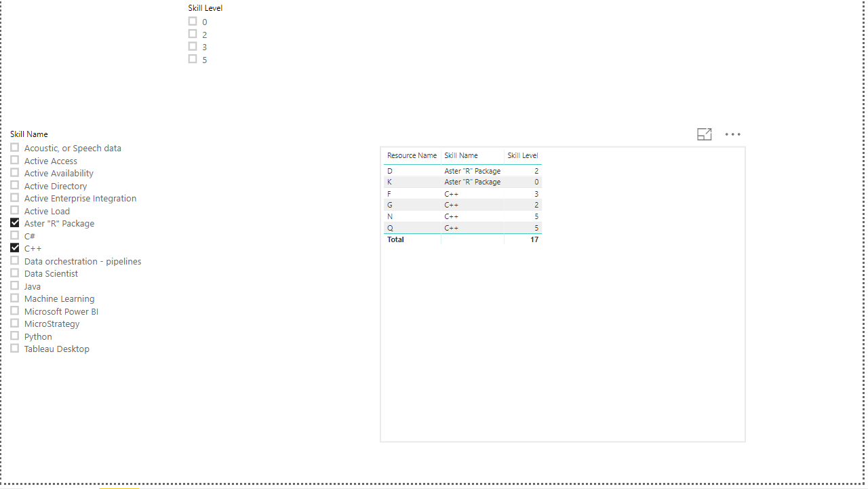The image size is (868, 489).
Task: Select the Skill Name slicer title
Action: click(x=29, y=134)
